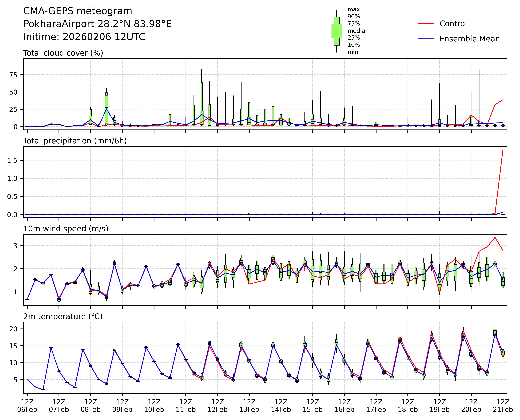The image size is (520, 420).
Task: Click the CMA-GEPS meteogram title
Action: pos(78,11)
